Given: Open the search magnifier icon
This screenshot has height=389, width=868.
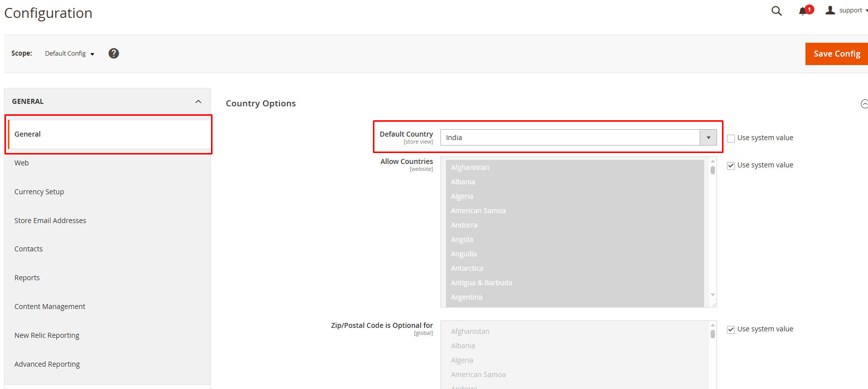Looking at the screenshot, I should pos(777,11).
